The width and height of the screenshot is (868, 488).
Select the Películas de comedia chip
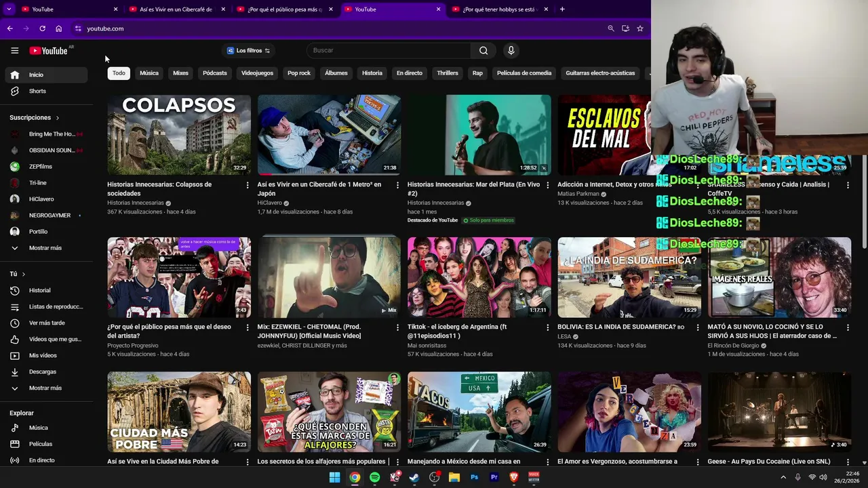click(x=524, y=73)
